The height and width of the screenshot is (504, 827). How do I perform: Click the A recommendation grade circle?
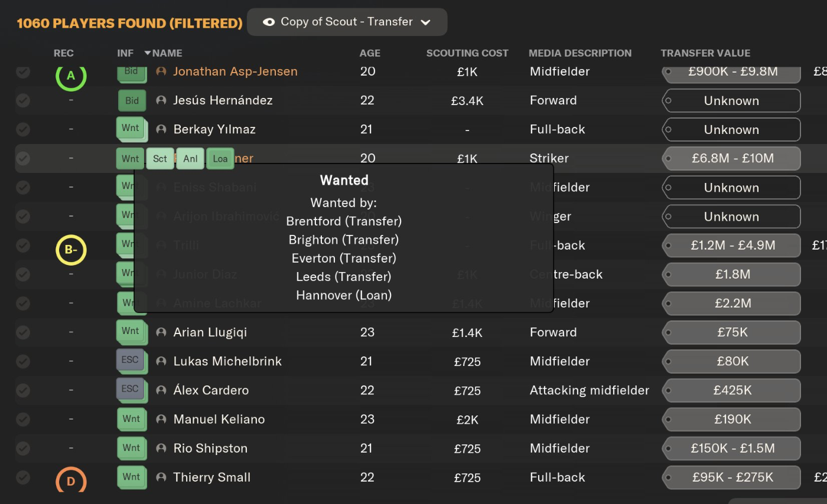coord(71,77)
